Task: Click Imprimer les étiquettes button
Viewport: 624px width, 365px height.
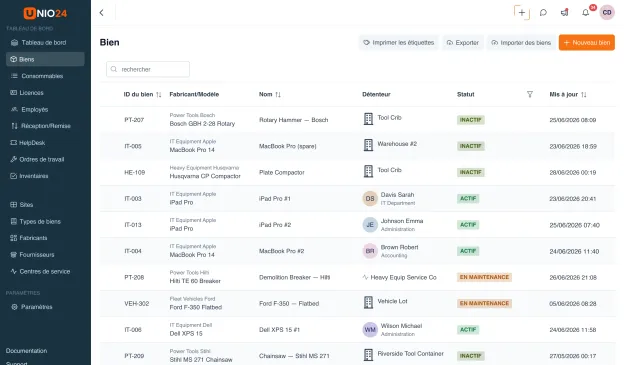Action: click(x=398, y=43)
